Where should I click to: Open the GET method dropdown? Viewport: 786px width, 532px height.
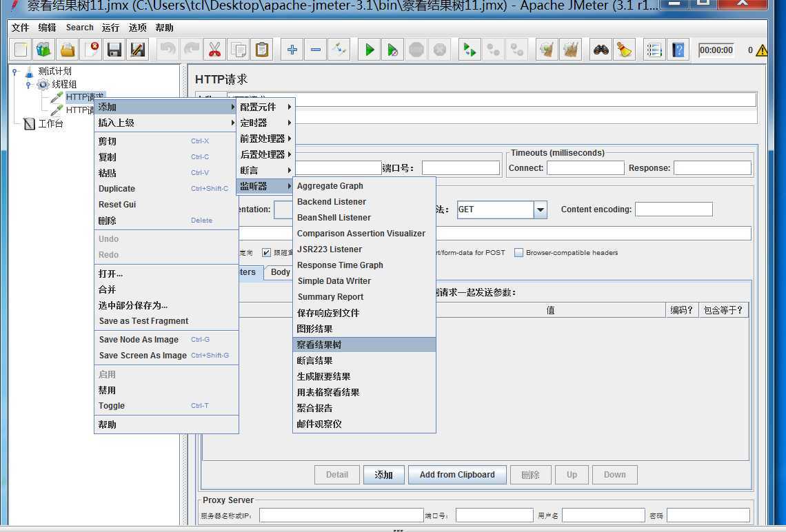541,209
